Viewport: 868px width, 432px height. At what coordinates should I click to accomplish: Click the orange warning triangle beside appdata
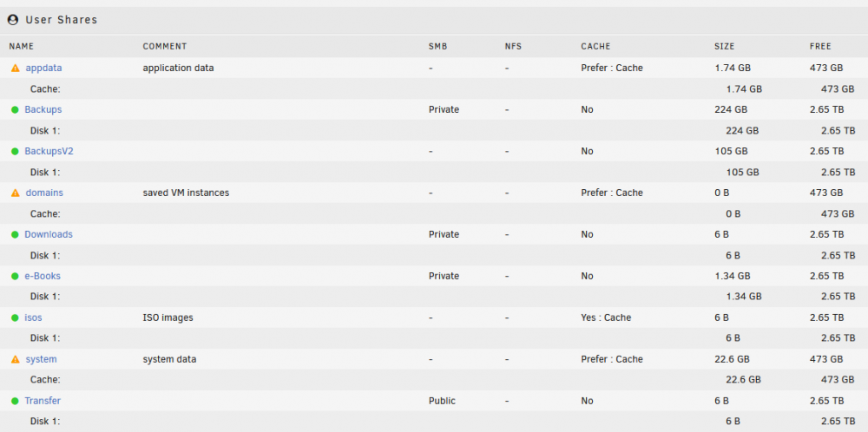click(x=16, y=68)
